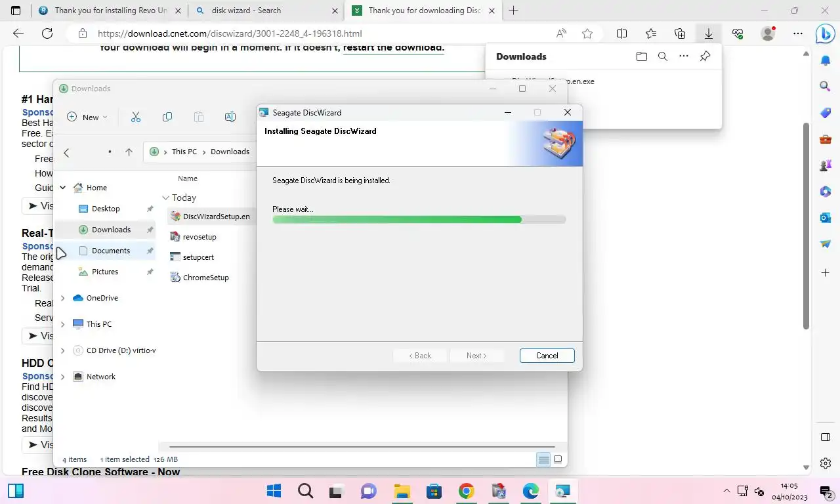Image resolution: width=840 pixels, height=504 pixels.
Task: Open the split screen icon
Action: (622, 33)
